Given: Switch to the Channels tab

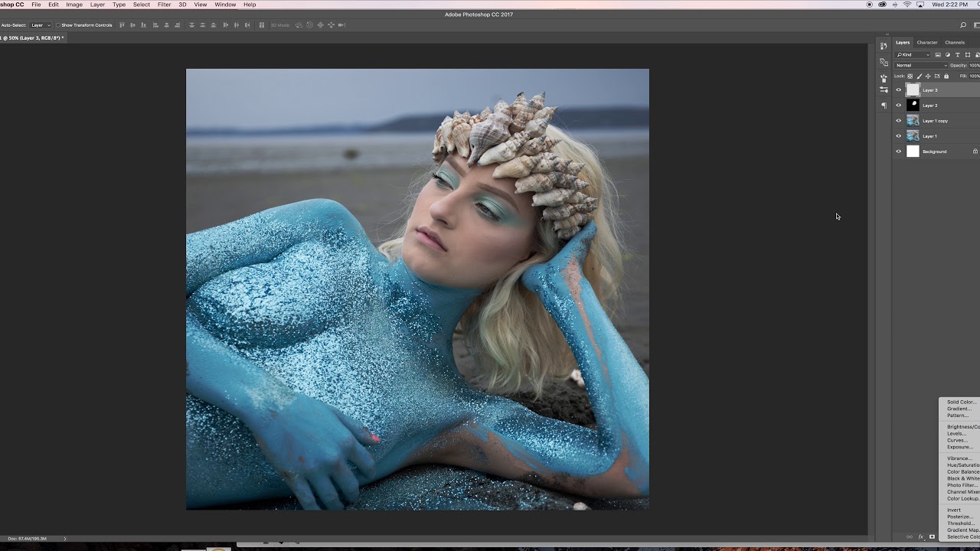Looking at the screenshot, I should pyautogui.click(x=955, y=42).
